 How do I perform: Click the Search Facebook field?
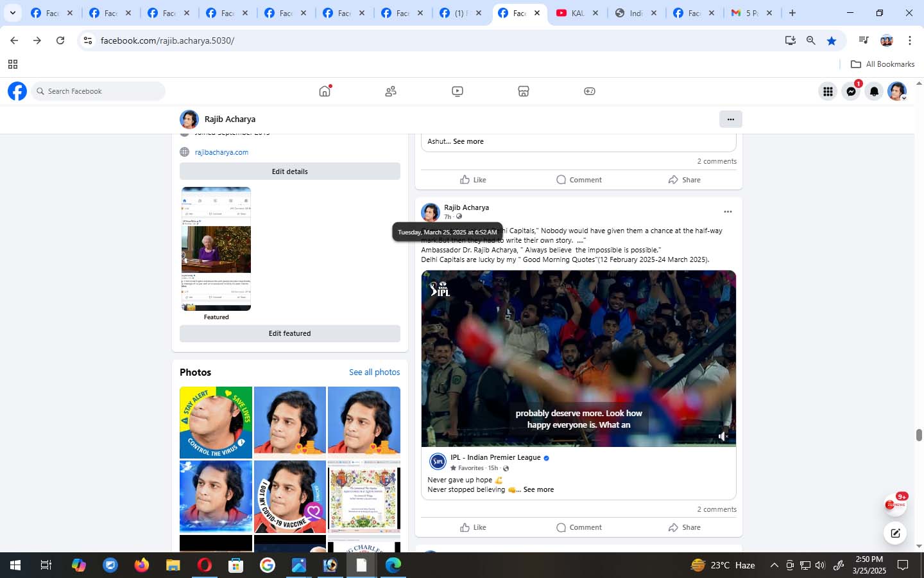point(98,91)
